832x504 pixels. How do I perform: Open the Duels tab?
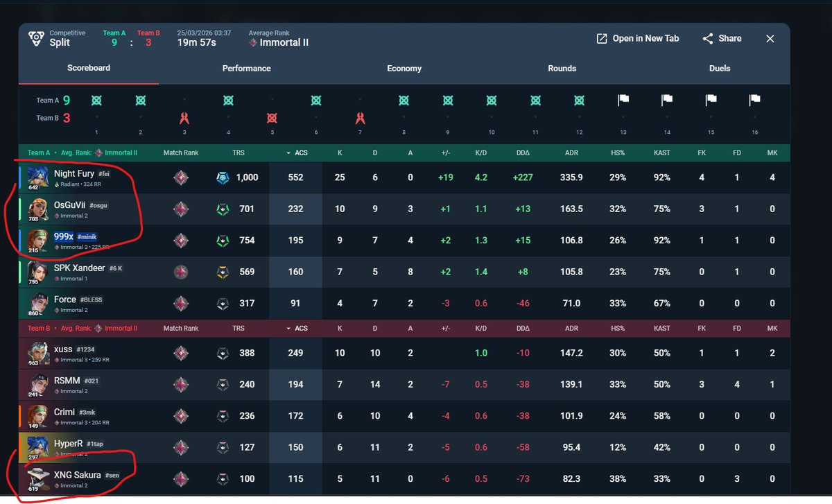(x=720, y=69)
